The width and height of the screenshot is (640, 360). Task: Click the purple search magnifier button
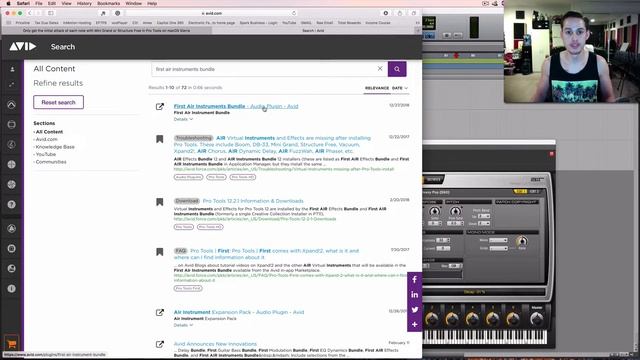coord(397,69)
